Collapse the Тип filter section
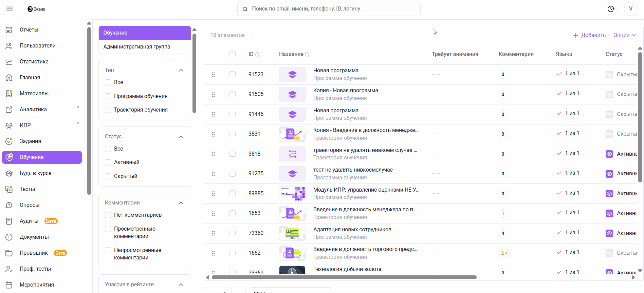The width and height of the screenshot is (644, 293). point(181,70)
